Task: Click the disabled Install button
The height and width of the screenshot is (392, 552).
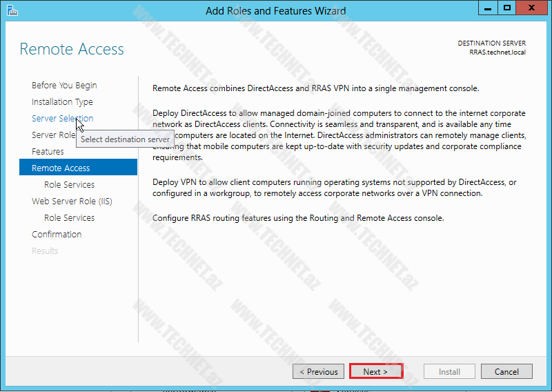Action: (449, 372)
